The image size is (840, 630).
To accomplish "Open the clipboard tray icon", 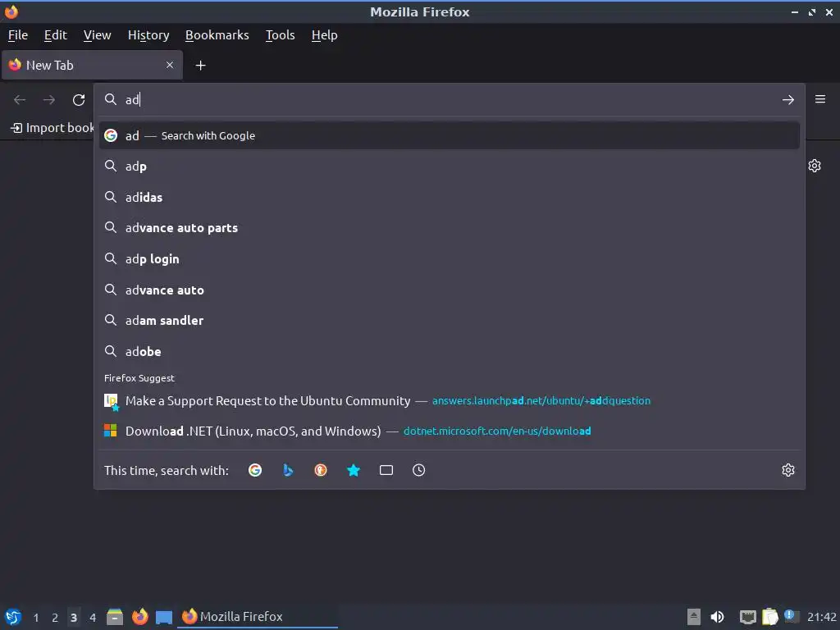I will click(x=769, y=617).
